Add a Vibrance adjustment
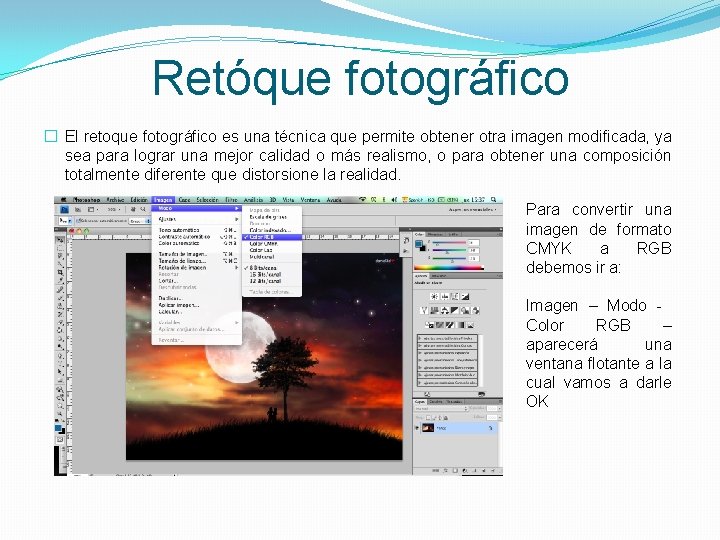720x540 pixels. click(x=424, y=310)
